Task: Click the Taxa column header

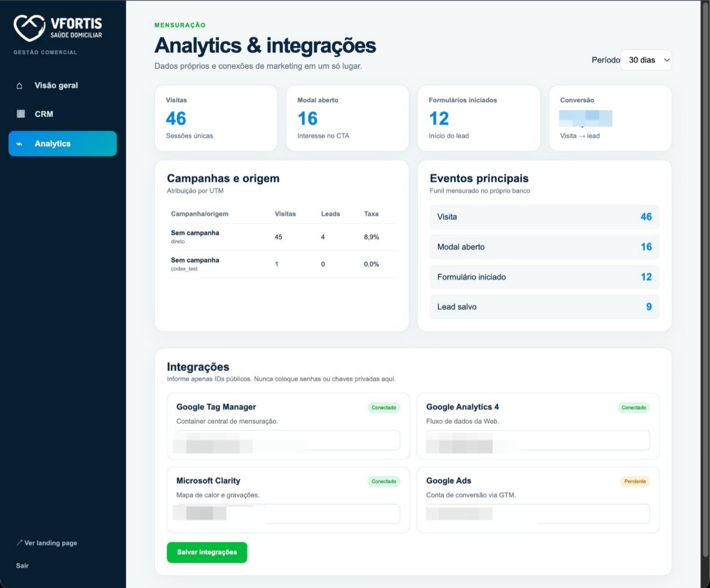Action: [x=371, y=214]
